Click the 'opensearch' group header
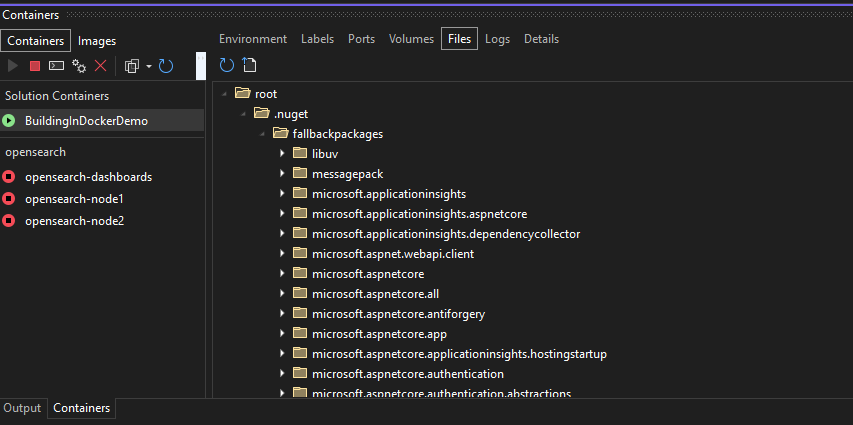This screenshot has width=853, height=425. (35, 152)
